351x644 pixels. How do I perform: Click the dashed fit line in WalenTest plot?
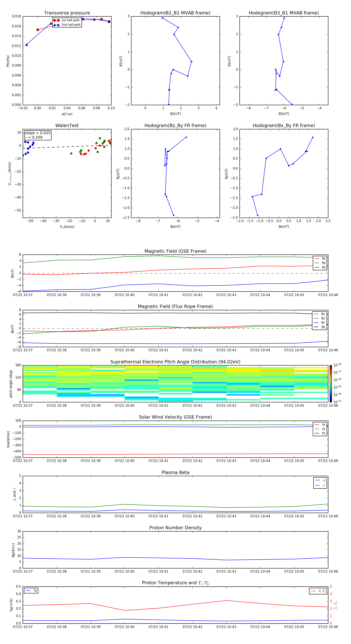click(67, 147)
